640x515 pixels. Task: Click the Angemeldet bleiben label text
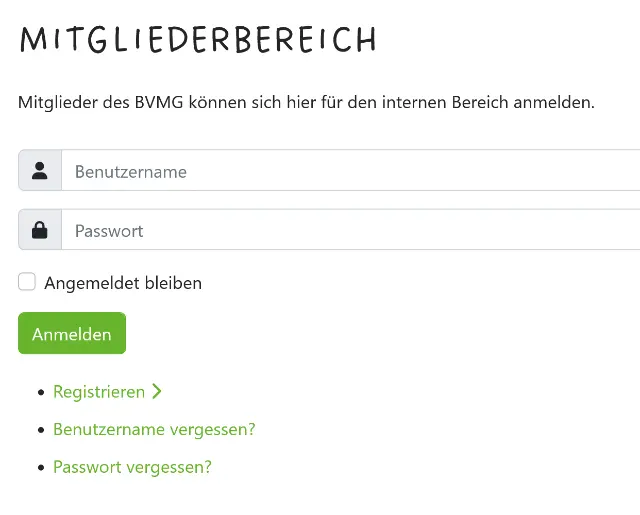123,283
